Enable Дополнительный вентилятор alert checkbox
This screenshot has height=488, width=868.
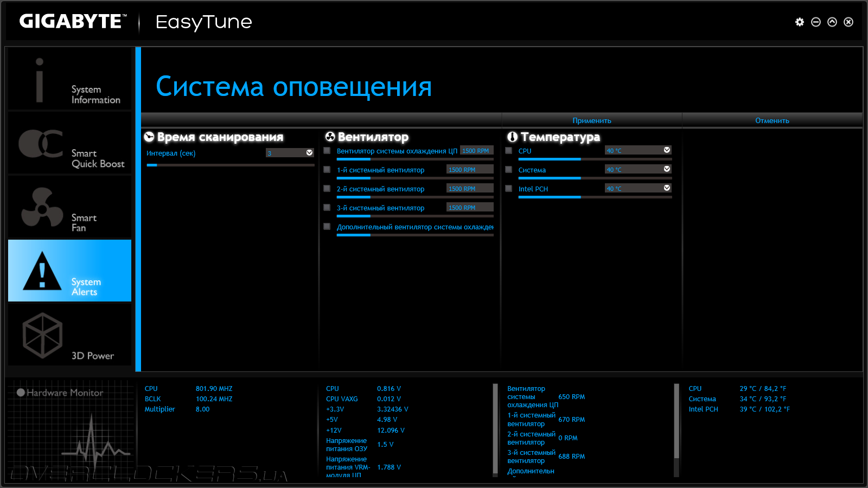point(327,227)
